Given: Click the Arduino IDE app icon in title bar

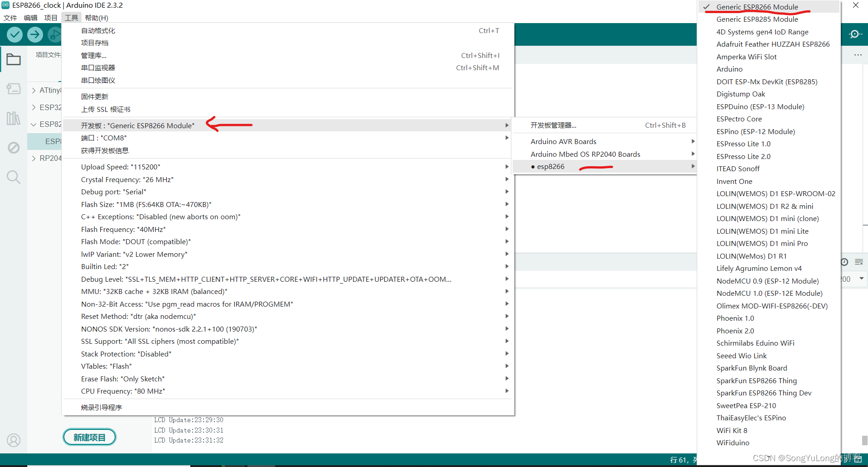Looking at the screenshot, I should (x=5, y=5).
